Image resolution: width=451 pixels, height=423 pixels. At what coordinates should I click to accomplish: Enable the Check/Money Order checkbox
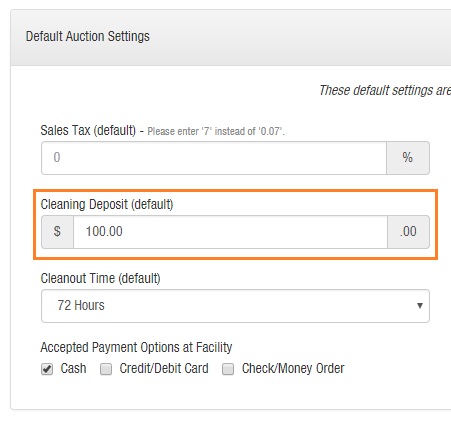pyautogui.click(x=228, y=369)
